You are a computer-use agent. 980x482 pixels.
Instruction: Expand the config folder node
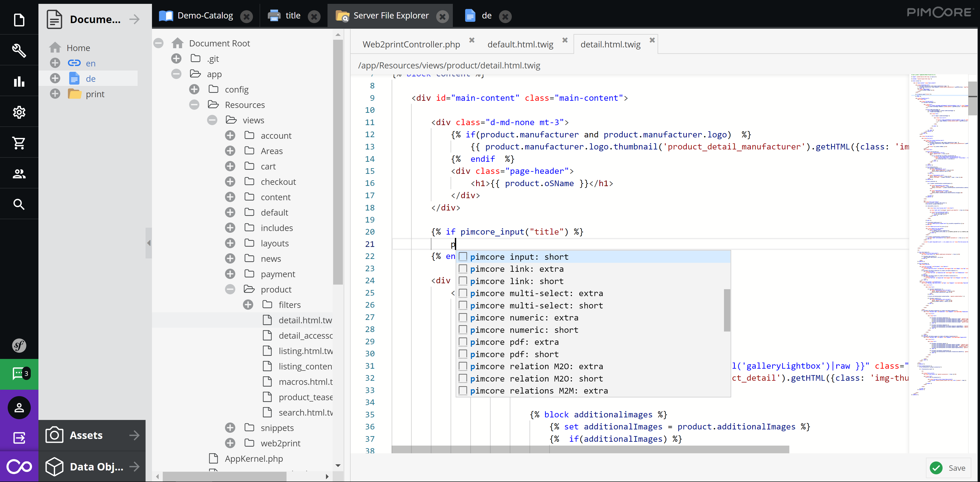[x=194, y=89]
